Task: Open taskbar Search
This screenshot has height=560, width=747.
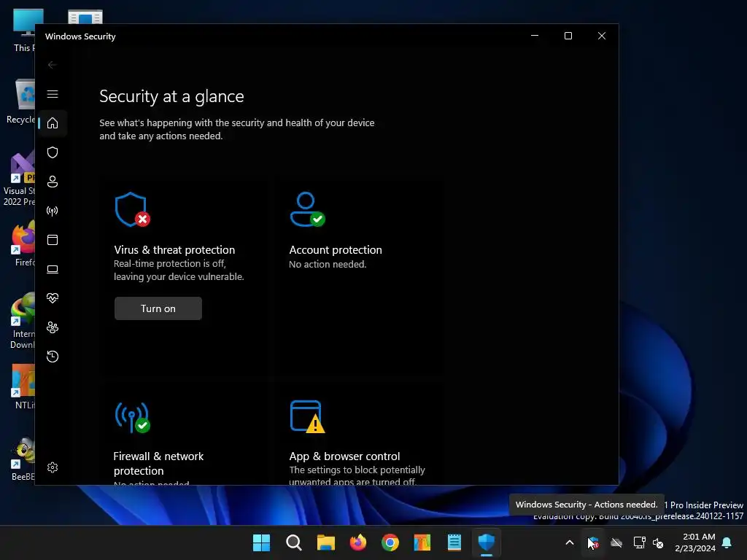Action: (x=293, y=542)
